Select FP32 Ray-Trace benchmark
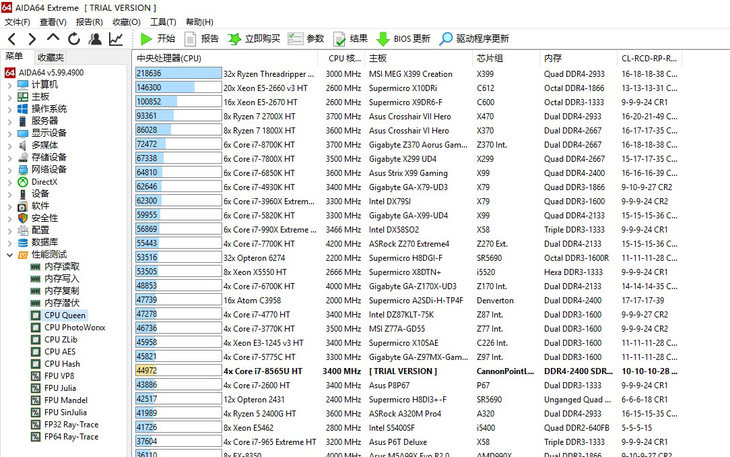 65,424
